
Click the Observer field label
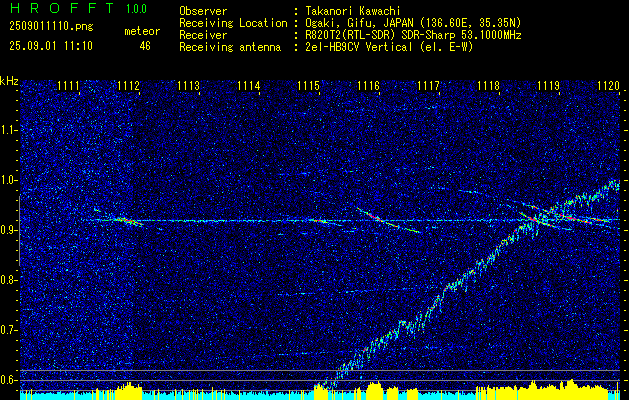pos(203,11)
